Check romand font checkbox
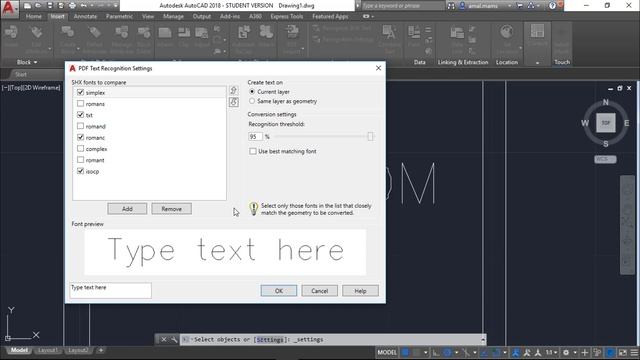The height and width of the screenshot is (360, 640). pyautogui.click(x=80, y=126)
